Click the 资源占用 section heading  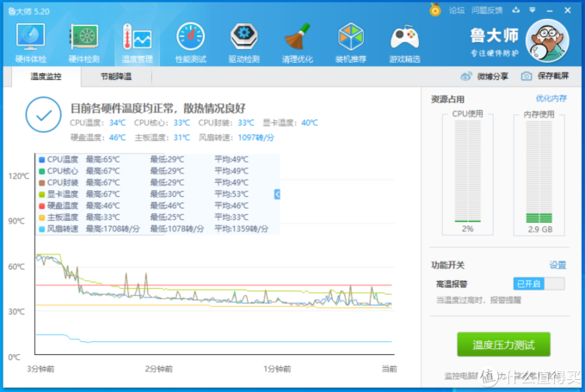pyautogui.click(x=447, y=99)
